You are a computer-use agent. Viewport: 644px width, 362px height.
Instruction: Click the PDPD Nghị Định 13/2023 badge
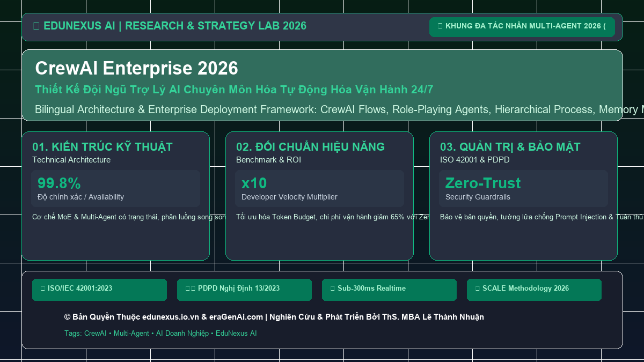click(x=244, y=290)
